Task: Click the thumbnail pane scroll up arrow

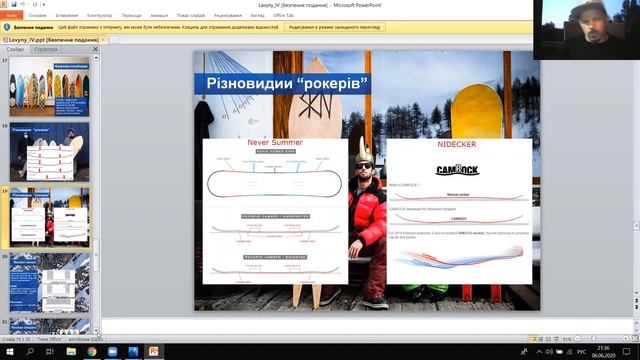Action: pyautogui.click(x=96, y=58)
